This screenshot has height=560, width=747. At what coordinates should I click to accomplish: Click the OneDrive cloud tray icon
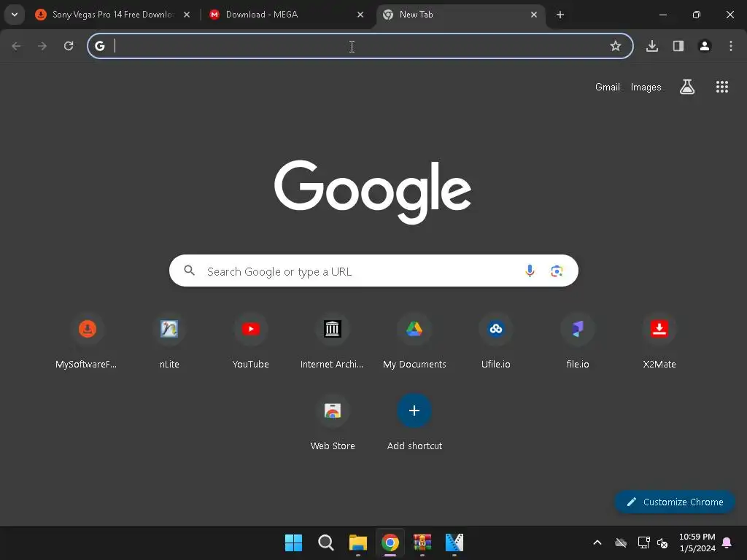point(621,542)
